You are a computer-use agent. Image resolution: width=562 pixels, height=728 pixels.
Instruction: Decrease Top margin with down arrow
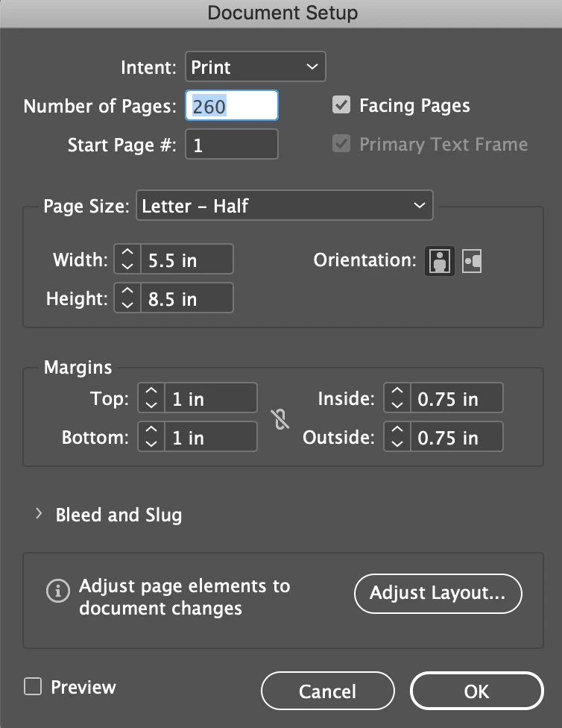(151, 405)
